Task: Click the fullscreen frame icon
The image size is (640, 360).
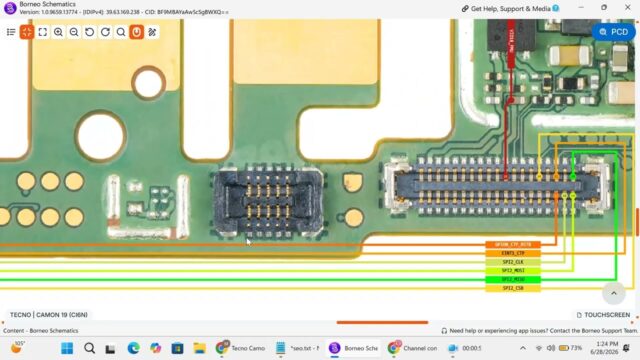Action: pos(42,32)
